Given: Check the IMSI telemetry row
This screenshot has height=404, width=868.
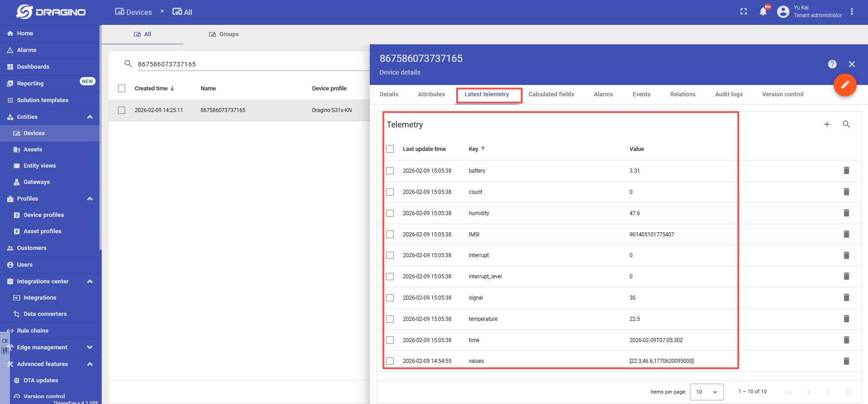Looking at the screenshot, I should point(390,234).
